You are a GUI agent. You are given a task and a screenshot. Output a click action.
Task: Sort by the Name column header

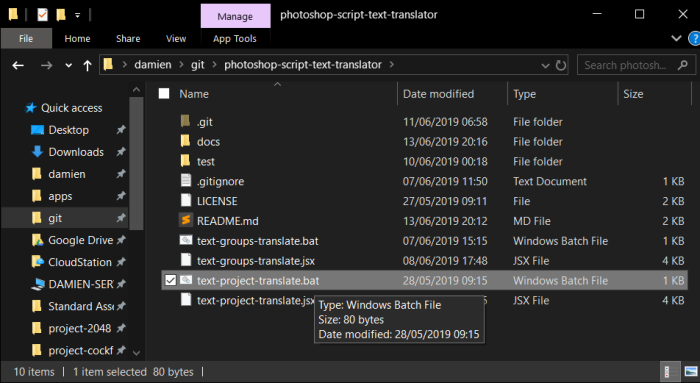pos(194,94)
